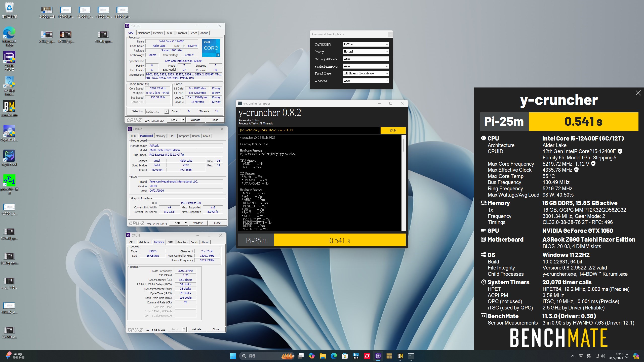Screen dimensions: 644x362
Task: Click the Windows Start button on taskbar
Action: [233, 356]
